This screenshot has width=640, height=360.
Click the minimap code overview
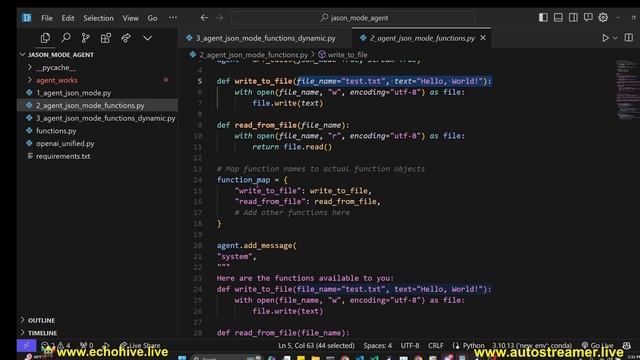coord(627,90)
